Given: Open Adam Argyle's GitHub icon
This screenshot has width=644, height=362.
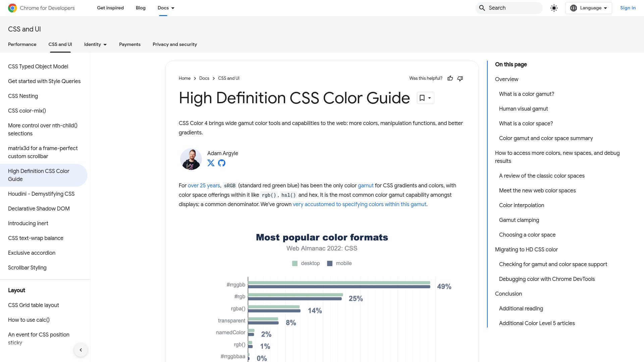Looking at the screenshot, I should point(222,163).
